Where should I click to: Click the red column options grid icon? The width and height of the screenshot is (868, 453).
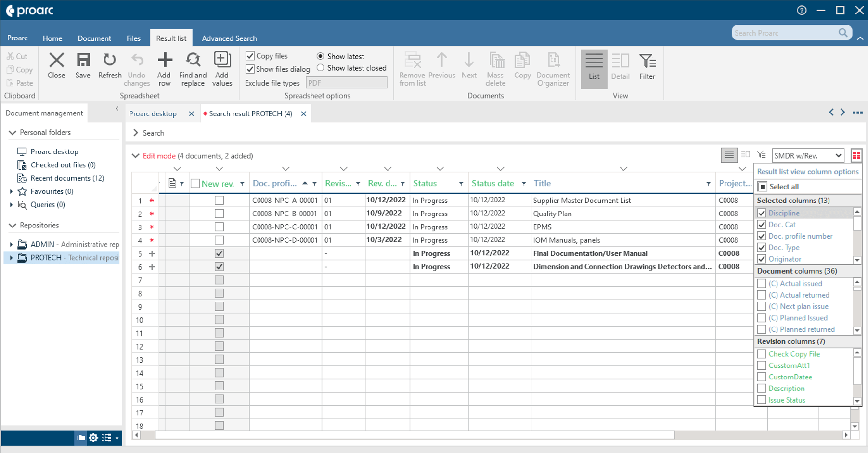[x=856, y=155]
